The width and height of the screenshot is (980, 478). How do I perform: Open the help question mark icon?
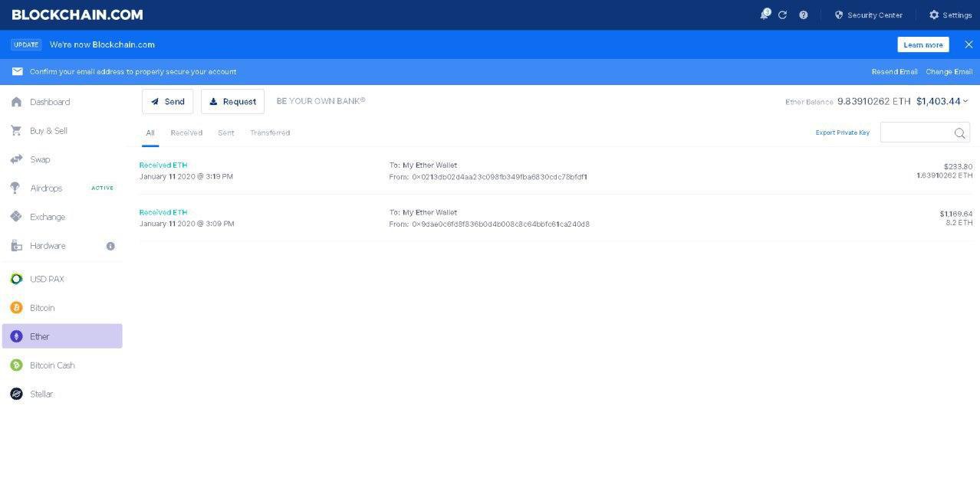pos(803,15)
